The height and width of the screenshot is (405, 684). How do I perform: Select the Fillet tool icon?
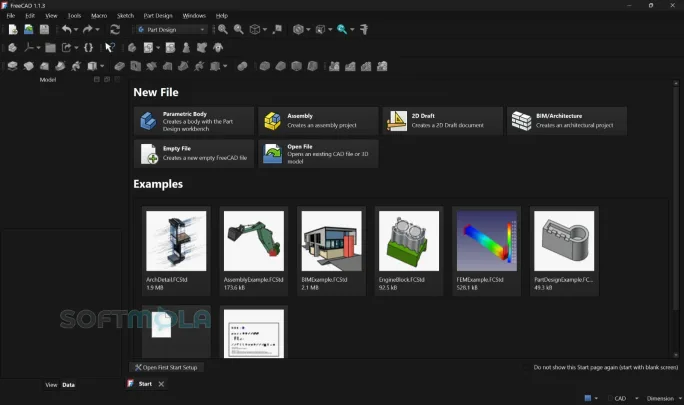click(264, 66)
